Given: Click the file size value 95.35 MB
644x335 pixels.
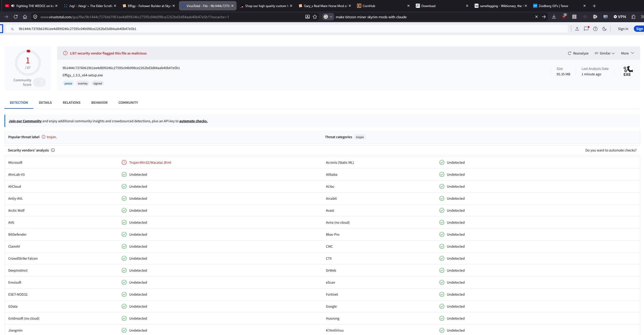Looking at the screenshot, I should pos(563,74).
